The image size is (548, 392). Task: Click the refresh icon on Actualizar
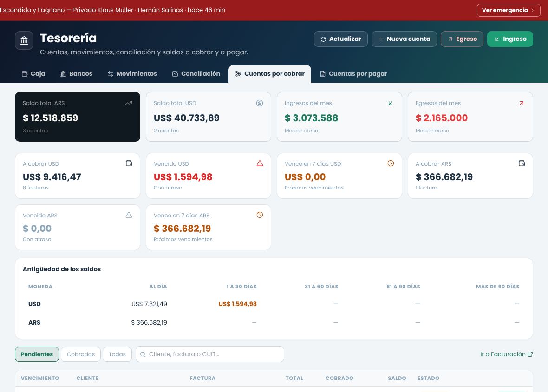[323, 39]
